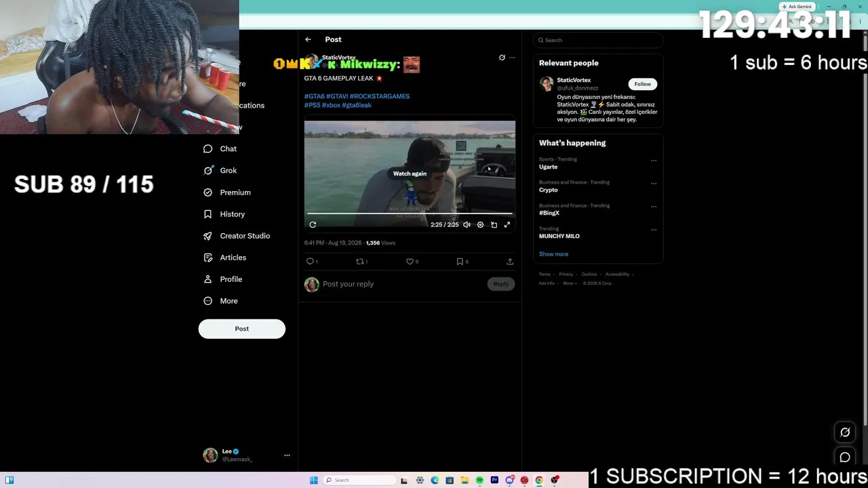Open options for MUNCHY MILO trend
Screen dimensions: 868x488
654,230
